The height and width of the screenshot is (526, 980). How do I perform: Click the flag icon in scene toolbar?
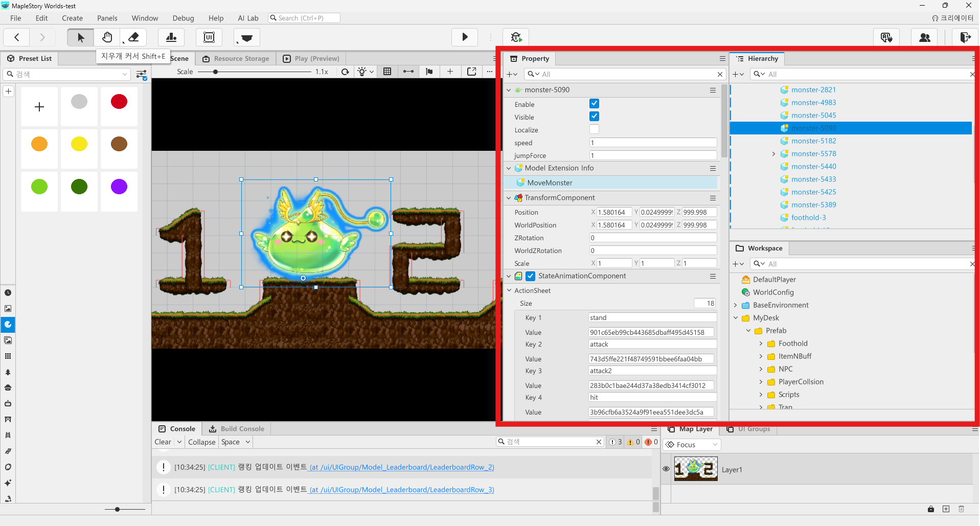tap(429, 72)
